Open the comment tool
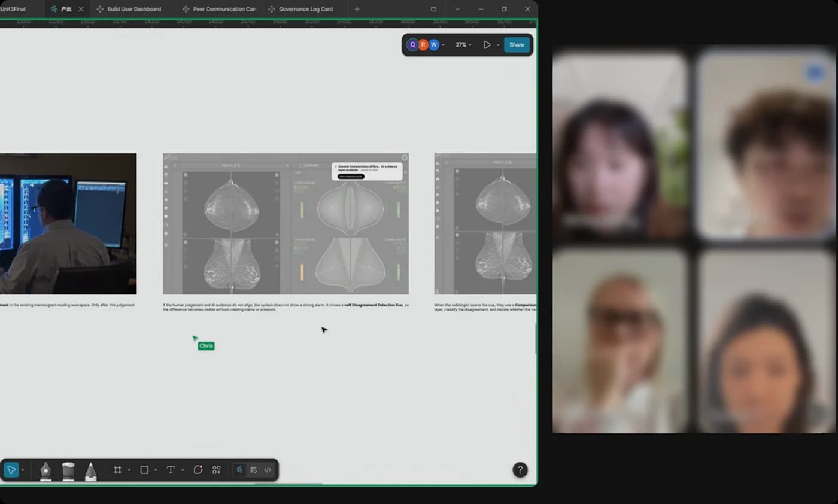 pos(198,470)
